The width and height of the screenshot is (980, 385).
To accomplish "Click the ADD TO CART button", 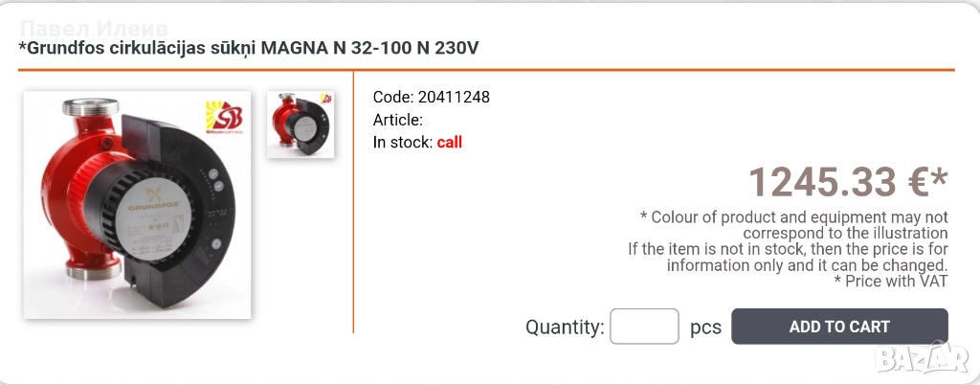I will click(x=839, y=327).
